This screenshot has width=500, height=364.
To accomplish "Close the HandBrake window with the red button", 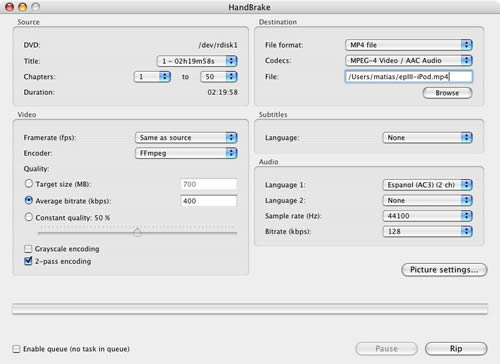I will pyautogui.click(x=10, y=7).
